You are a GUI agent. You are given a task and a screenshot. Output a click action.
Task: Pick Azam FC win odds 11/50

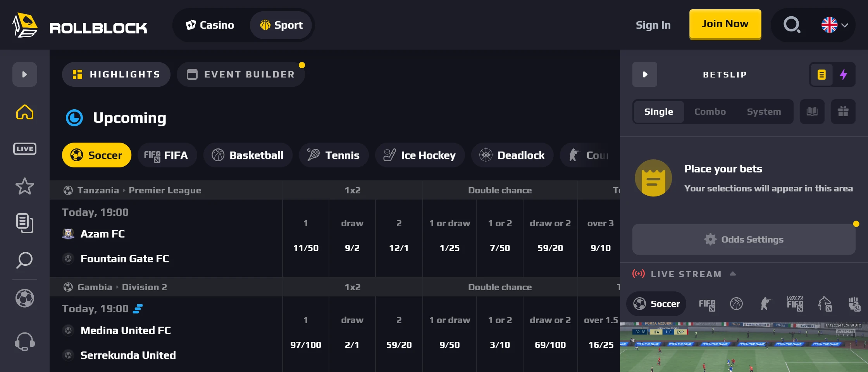click(306, 248)
